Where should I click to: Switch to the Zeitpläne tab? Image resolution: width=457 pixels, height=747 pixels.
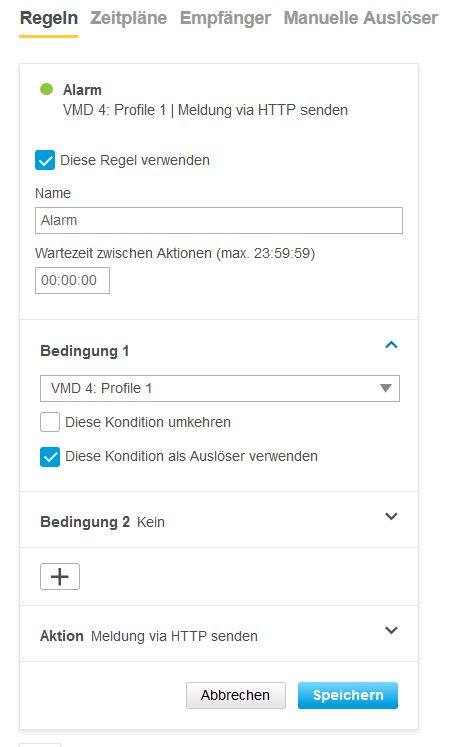pyautogui.click(x=129, y=18)
